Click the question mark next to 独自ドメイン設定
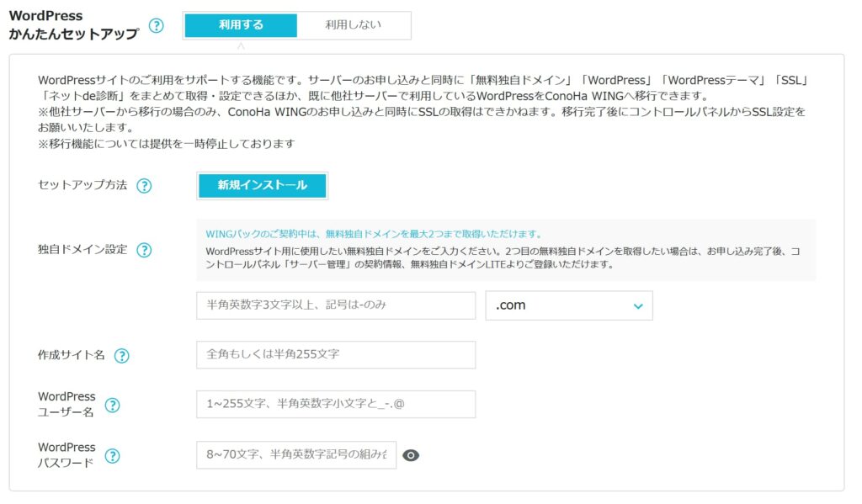This screenshot has width=862, height=504. [144, 250]
